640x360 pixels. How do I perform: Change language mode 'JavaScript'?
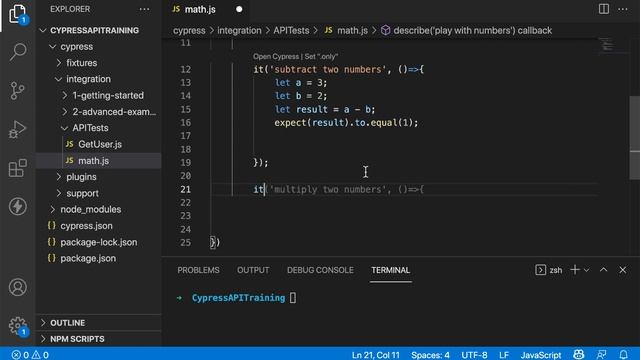(x=540, y=355)
